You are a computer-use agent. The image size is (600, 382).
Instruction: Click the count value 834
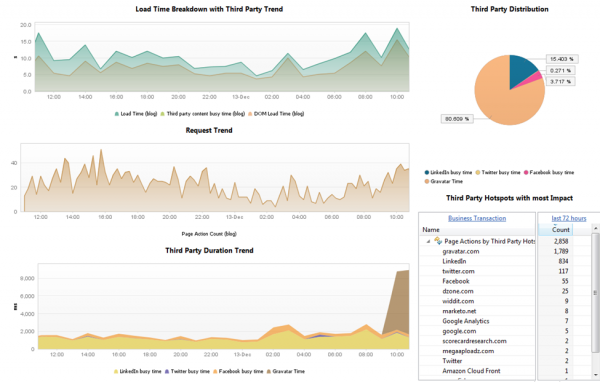tap(563, 261)
